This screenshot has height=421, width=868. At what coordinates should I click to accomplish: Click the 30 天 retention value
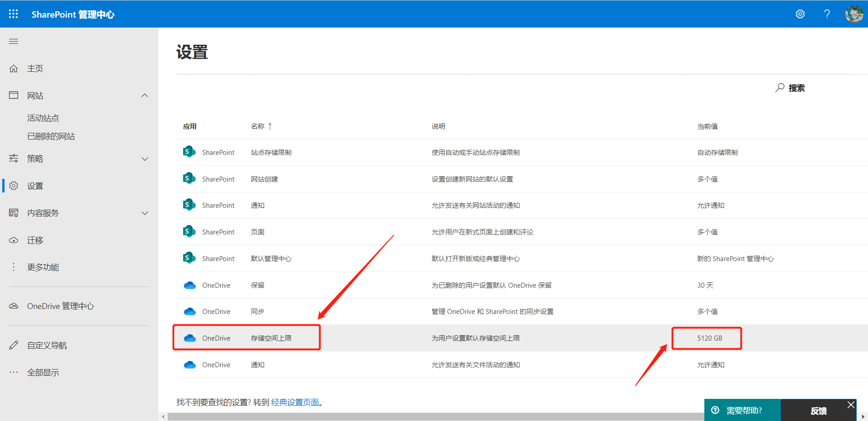click(705, 285)
